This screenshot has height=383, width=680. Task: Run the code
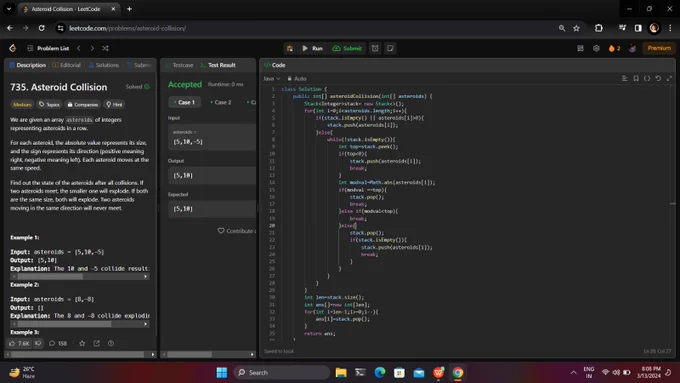(x=313, y=48)
